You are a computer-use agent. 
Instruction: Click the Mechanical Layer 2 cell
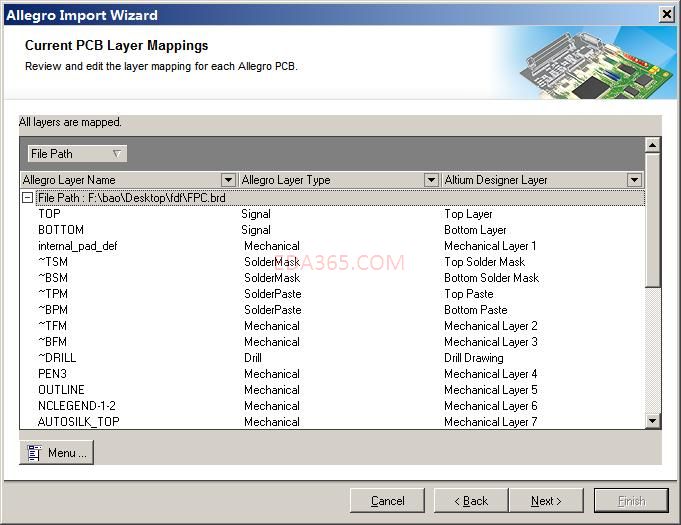pos(490,326)
